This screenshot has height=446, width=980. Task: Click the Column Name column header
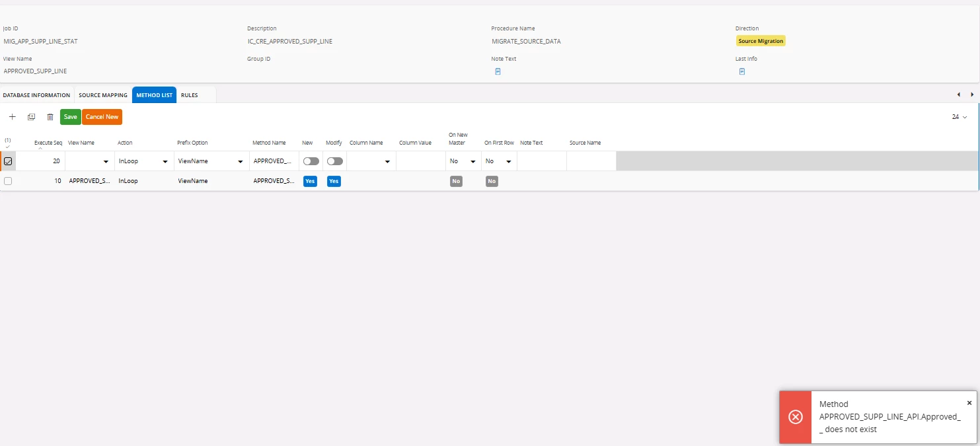point(366,143)
